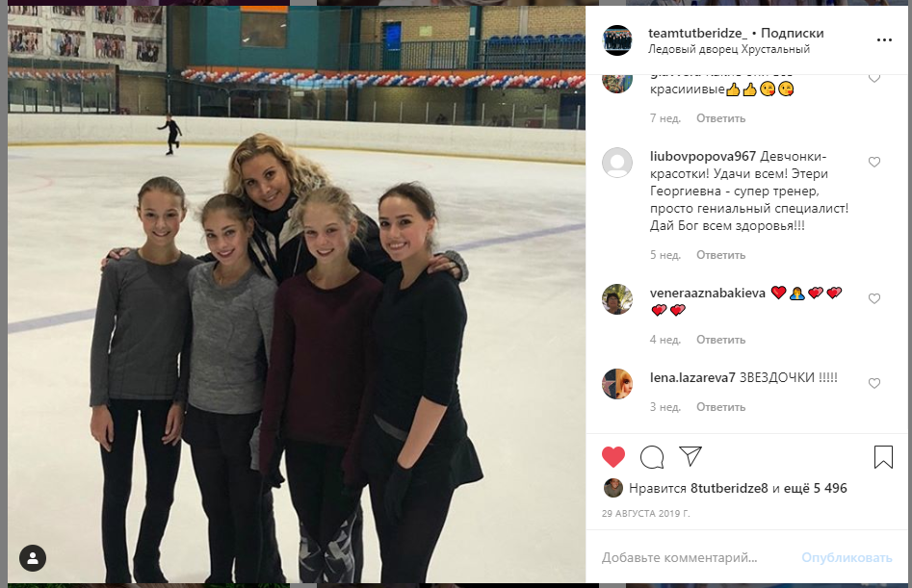Reply to liubovpopova967 via Ответить

click(720, 255)
